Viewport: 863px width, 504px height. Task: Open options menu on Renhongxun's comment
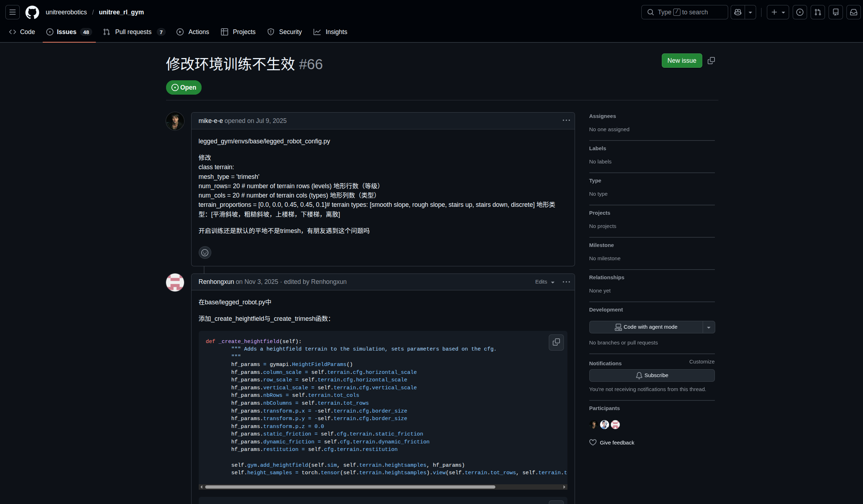(x=566, y=282)
